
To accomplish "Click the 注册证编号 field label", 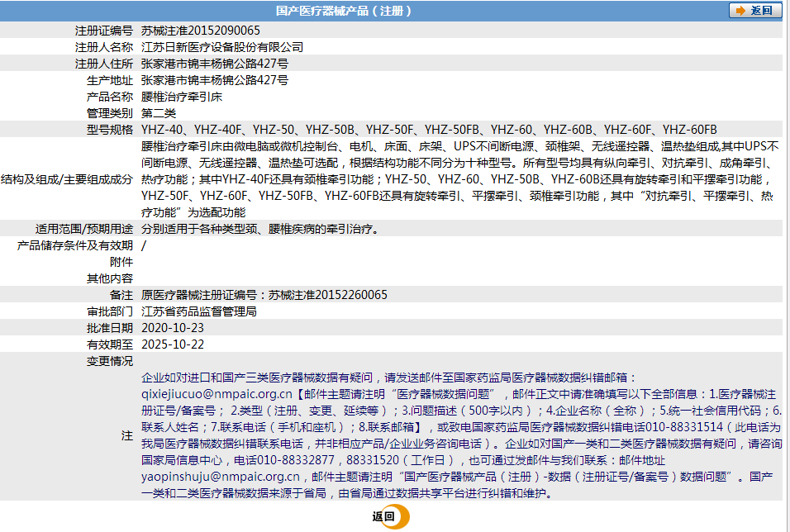I will (104, 31).
